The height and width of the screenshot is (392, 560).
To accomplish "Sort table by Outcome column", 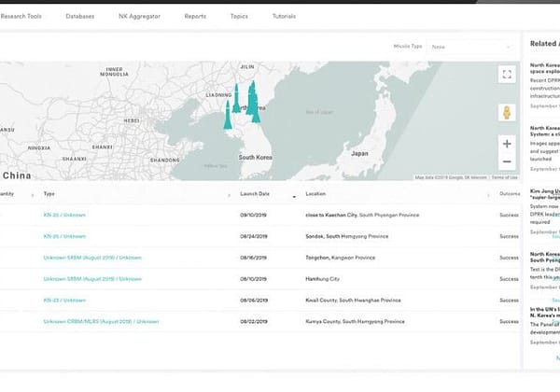I will (510, 194).
